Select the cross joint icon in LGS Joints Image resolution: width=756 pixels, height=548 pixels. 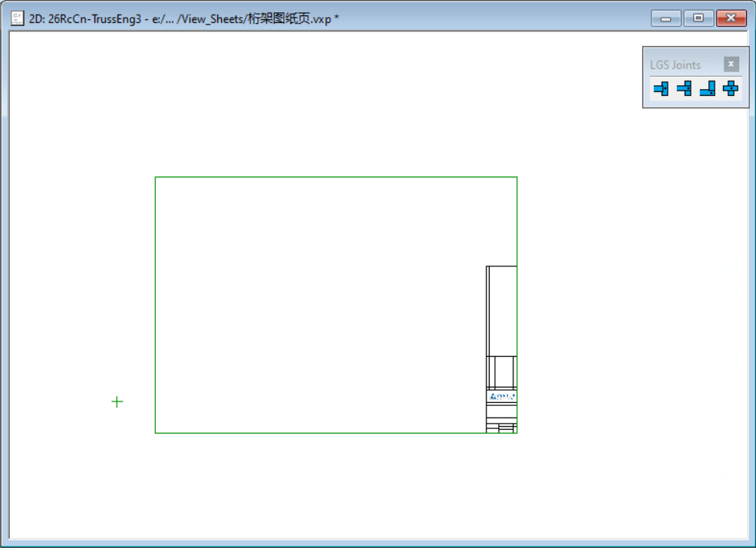731,89
